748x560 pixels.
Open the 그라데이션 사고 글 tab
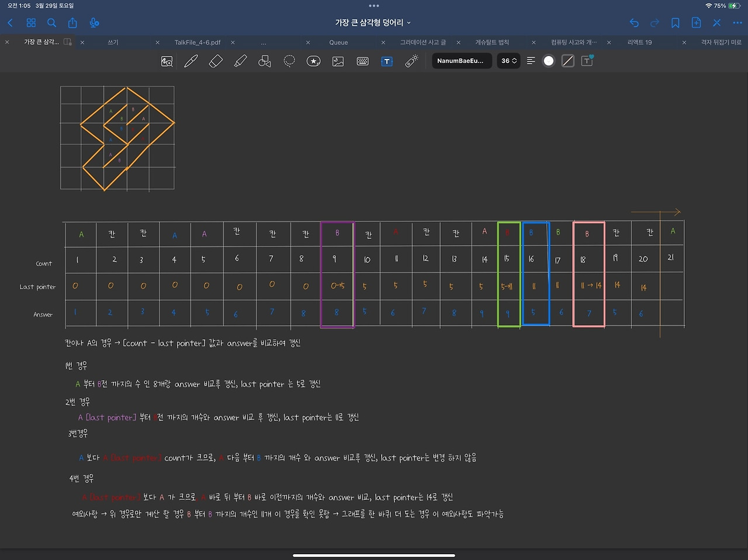coord(423,42)
